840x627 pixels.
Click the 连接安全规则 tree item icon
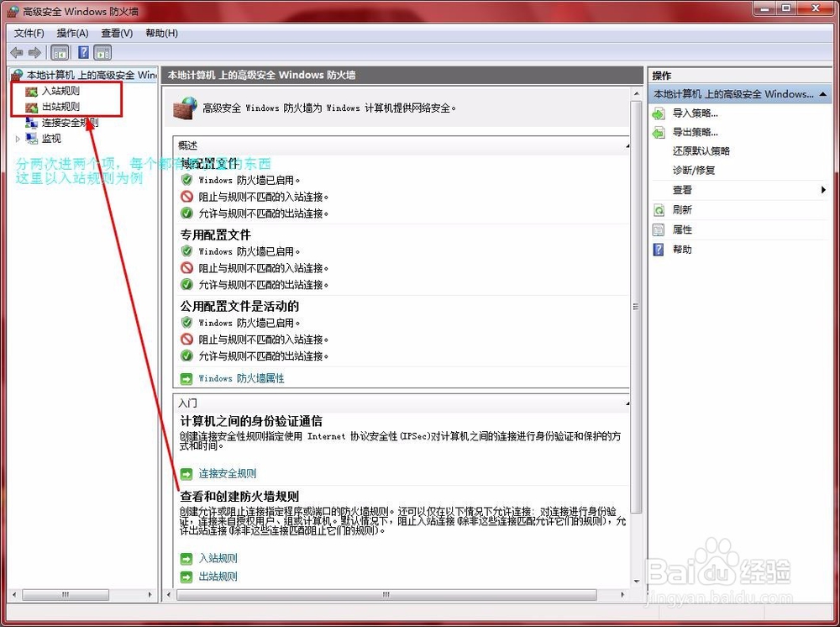click(x=32, y=123)
